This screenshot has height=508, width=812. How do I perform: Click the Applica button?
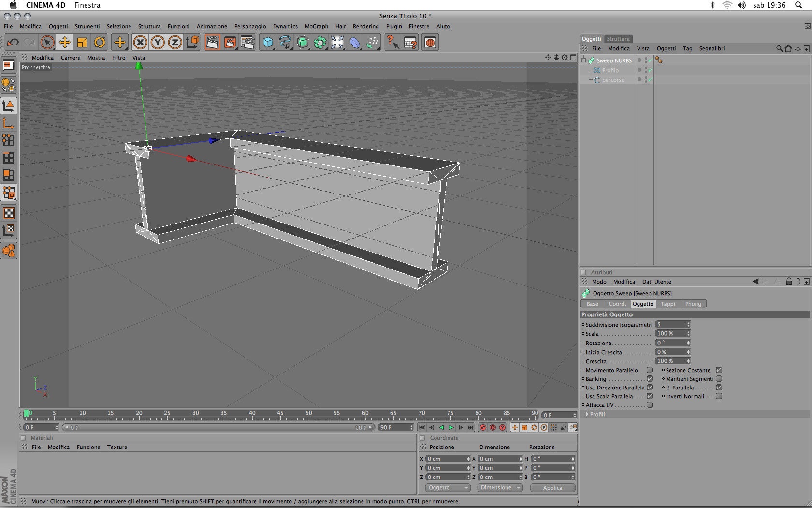click(552, 488)
